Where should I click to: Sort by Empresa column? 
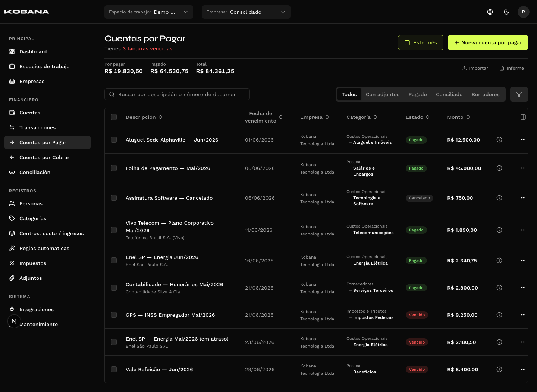(314, 117)
